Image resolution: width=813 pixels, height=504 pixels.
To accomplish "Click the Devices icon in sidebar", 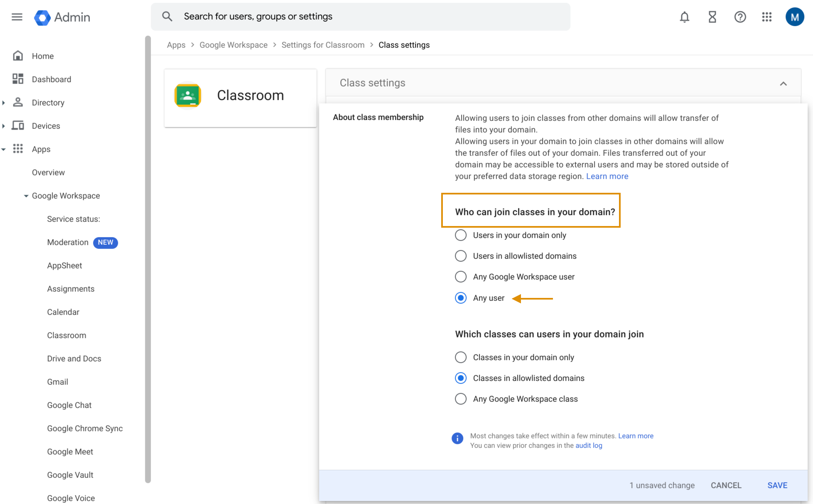I will click(18, 125).
